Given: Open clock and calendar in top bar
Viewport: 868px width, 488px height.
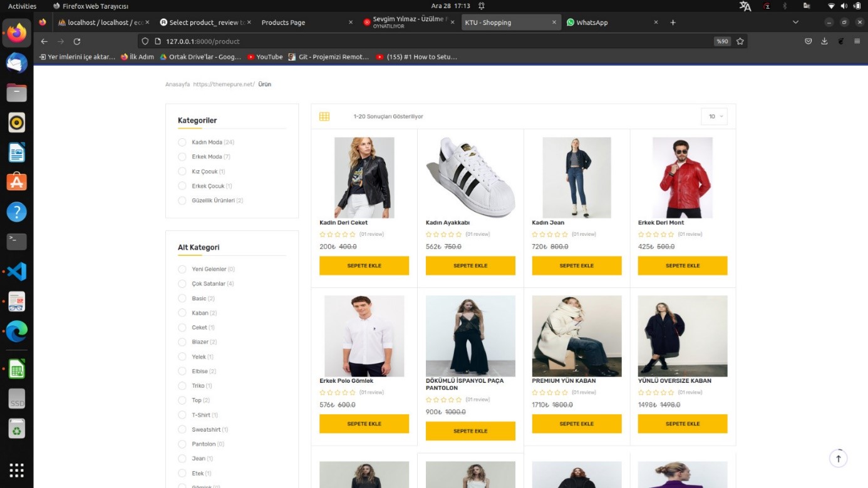Looking at the screenshot, I should (450, 6).
